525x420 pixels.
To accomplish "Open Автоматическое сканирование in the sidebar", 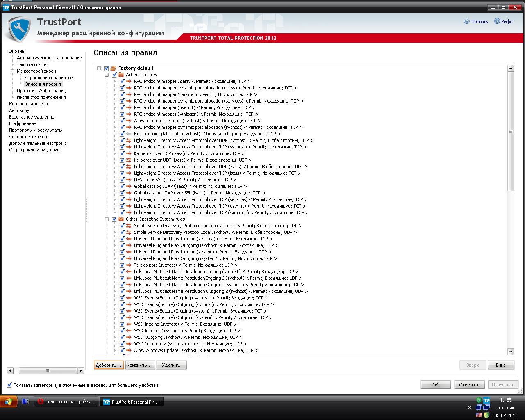I will [x=49, y=58].
